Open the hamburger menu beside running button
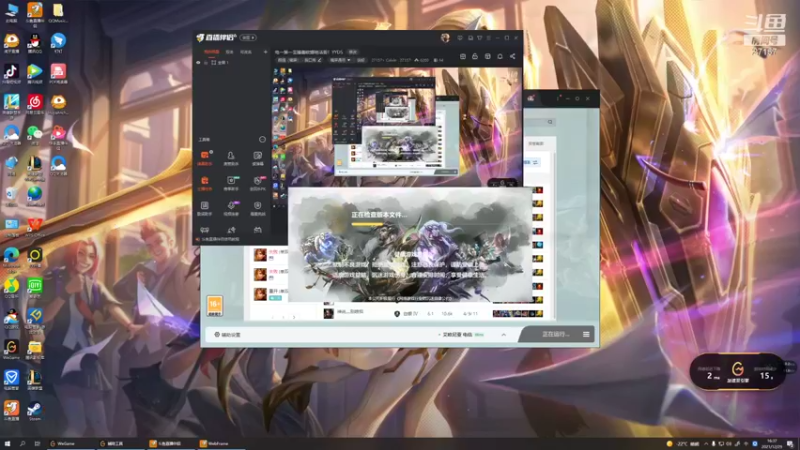 pos(586,334)
